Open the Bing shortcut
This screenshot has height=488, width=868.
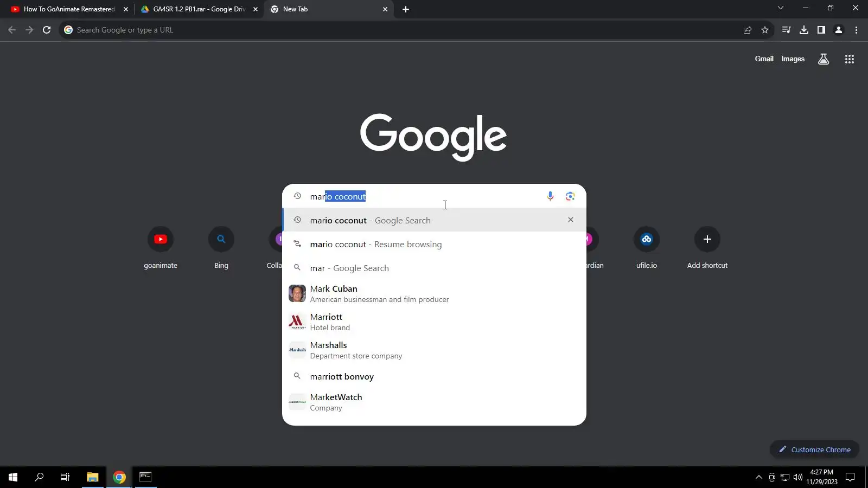coord(221,248)
